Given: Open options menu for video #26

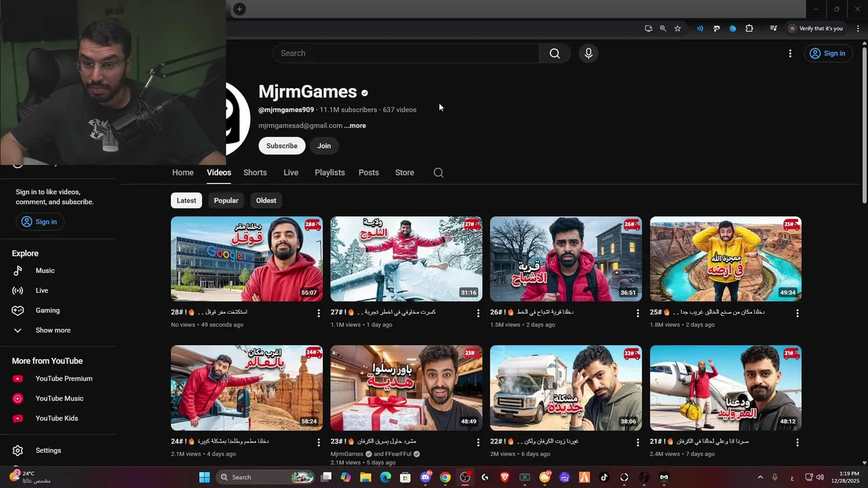Looking at the screenshot, I should tap(637, 313).
